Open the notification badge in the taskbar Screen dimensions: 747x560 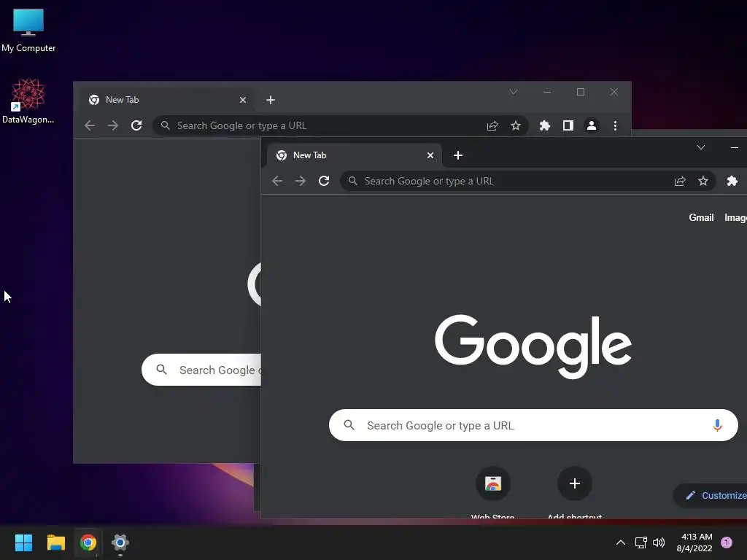(727, 542)
